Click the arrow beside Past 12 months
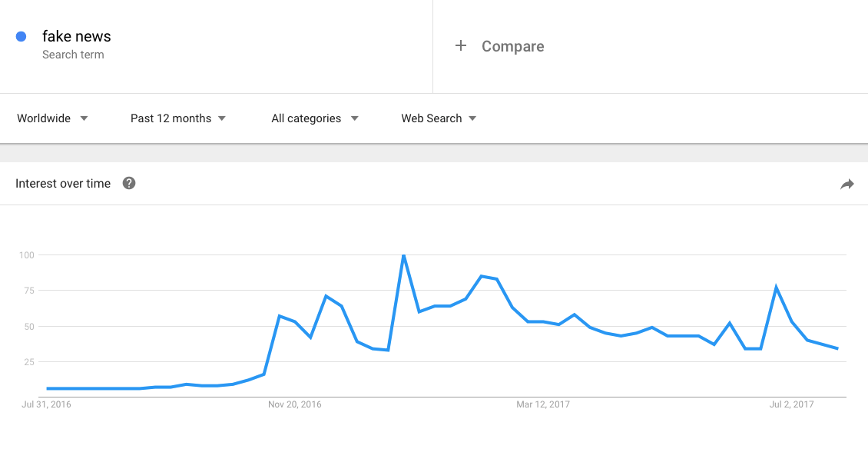Image resolution: width=868 pixels, height=459 pixels. [222, 118]
